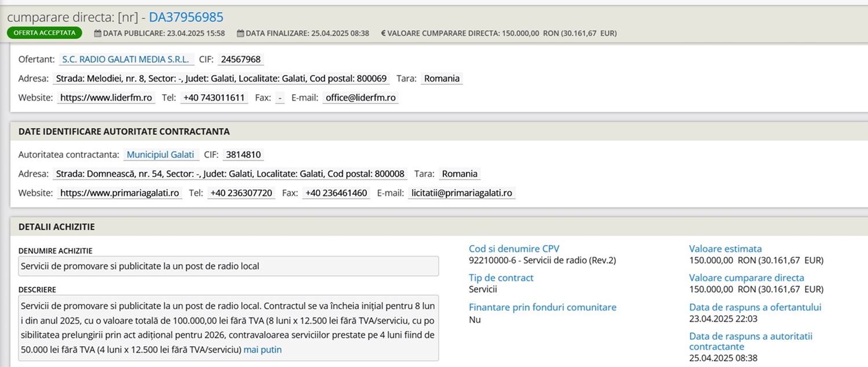Click the Cod si denumire CPV heading

point(514,249)
